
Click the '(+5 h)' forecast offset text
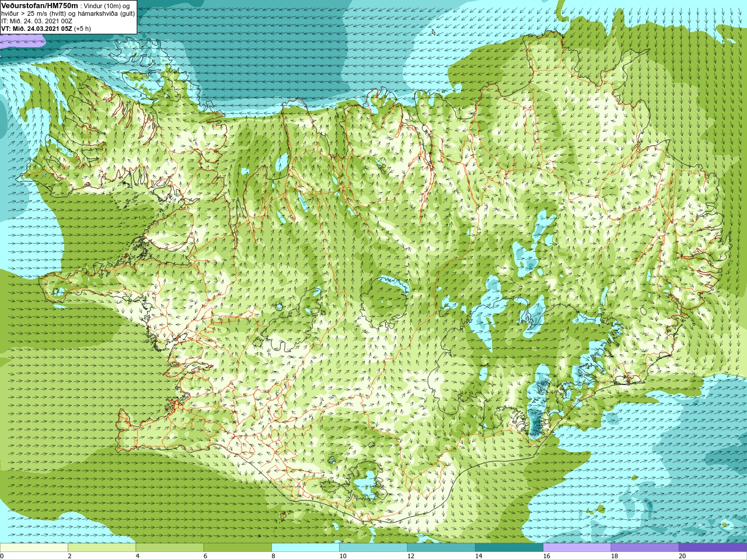(x=82, y=29)
